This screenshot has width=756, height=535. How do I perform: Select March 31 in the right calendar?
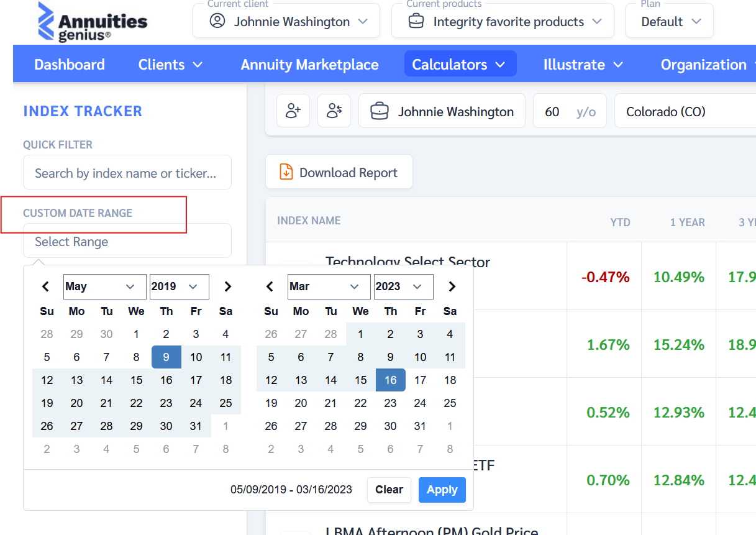click(x=421, y=426)
